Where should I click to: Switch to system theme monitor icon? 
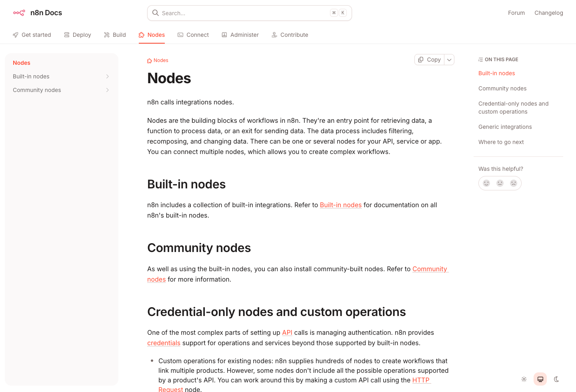540,379
